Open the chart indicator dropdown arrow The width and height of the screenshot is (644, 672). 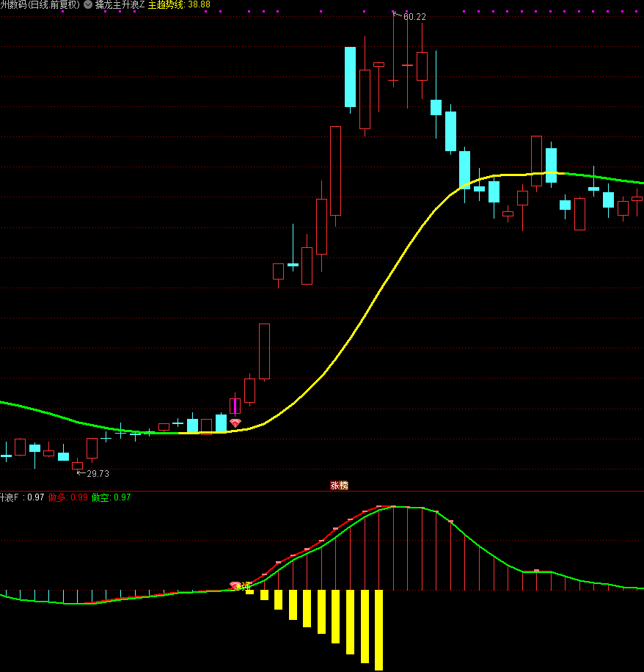pos(88,4)
